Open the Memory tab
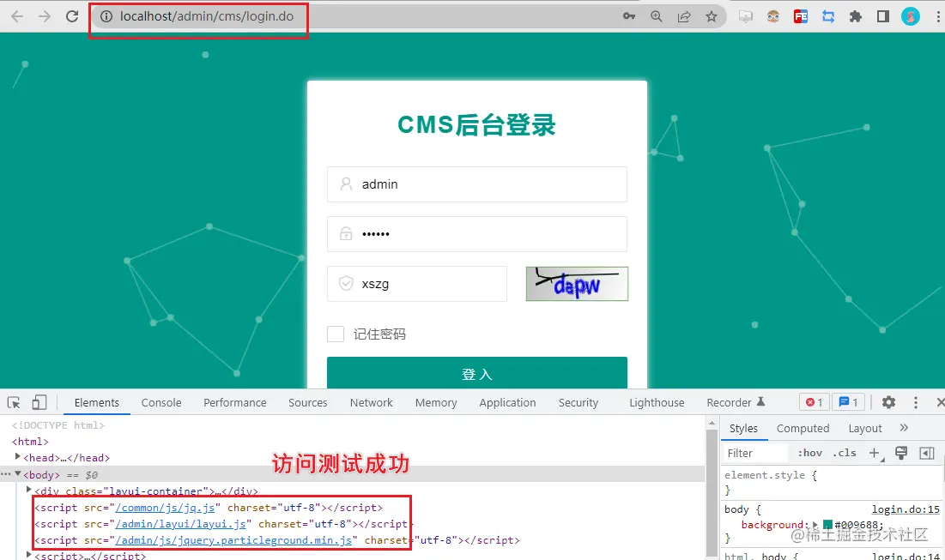Screen dimensions: 945x560 [436, 402]
